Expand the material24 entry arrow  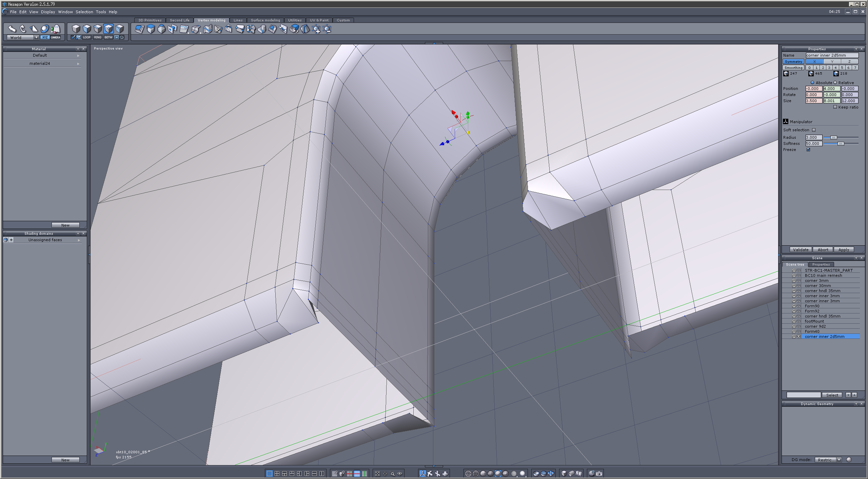[x=78, y=63]
